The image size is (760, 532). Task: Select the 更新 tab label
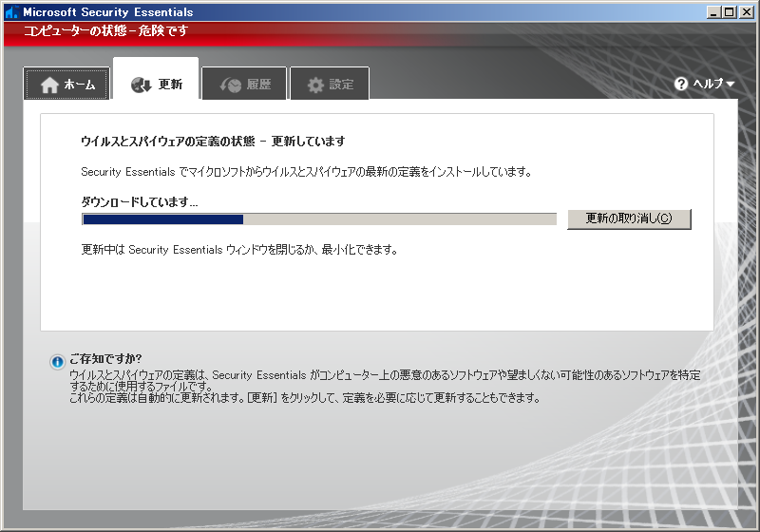click(170, 85)
